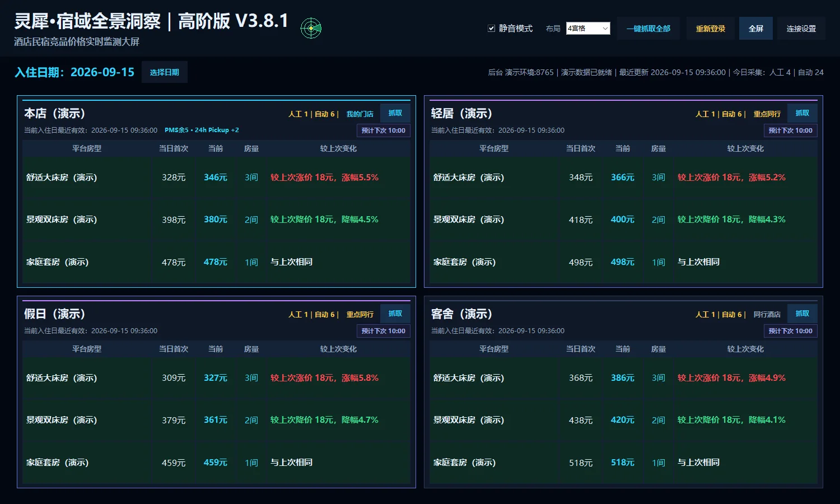Screen dimensions: 840x504
Task: Click the 选择日期 button
Action: coord(165,72)
